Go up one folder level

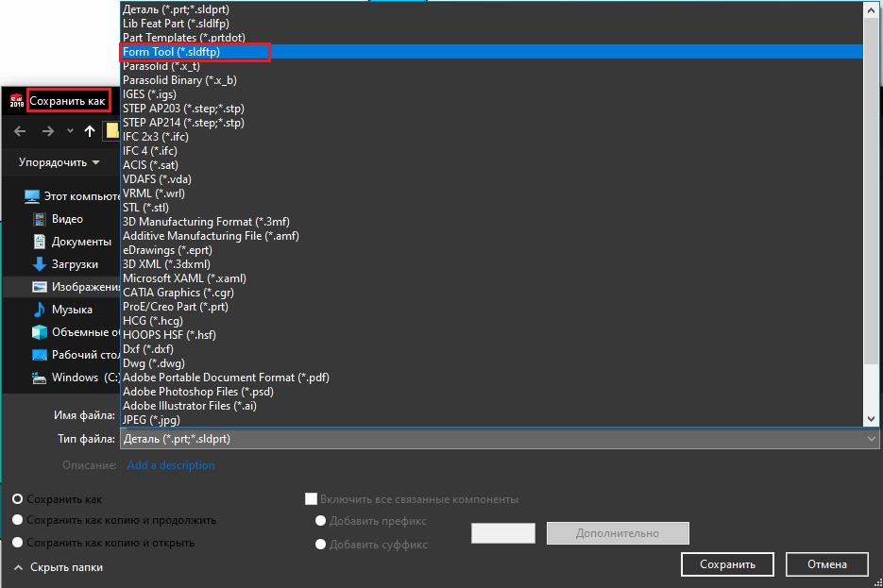[90, 131]
